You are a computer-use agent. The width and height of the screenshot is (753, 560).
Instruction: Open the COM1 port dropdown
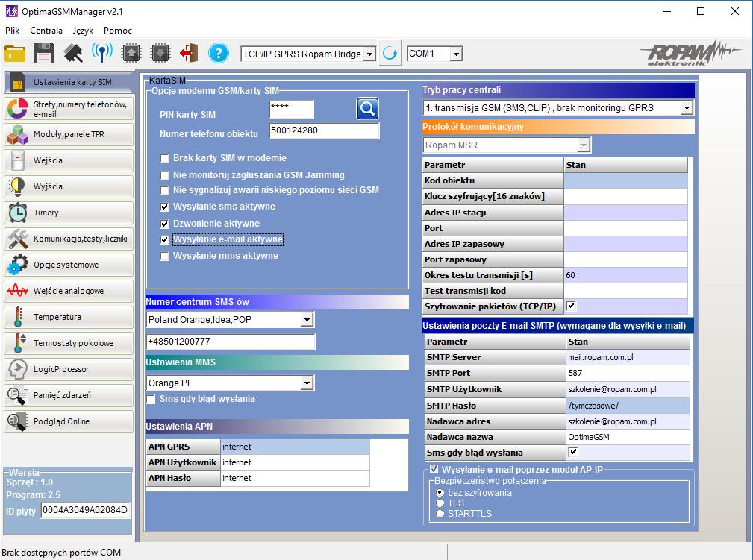[x=456, y=54]
